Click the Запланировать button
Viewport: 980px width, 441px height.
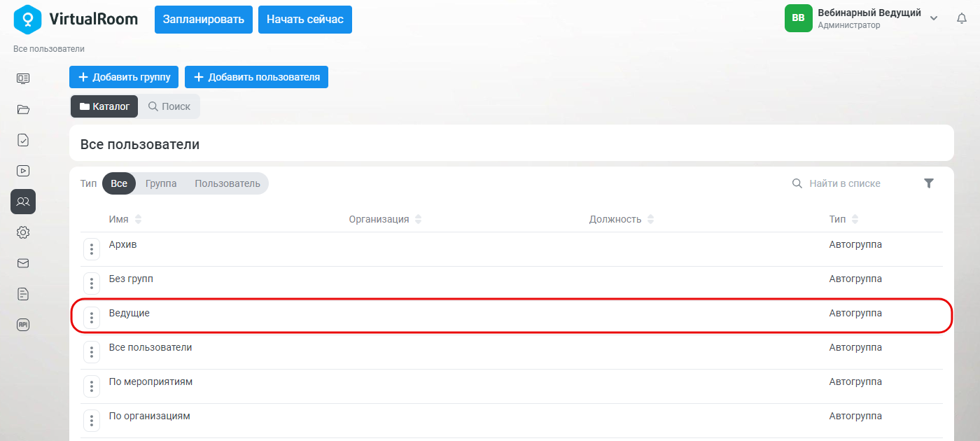click(x=204, y=20)
